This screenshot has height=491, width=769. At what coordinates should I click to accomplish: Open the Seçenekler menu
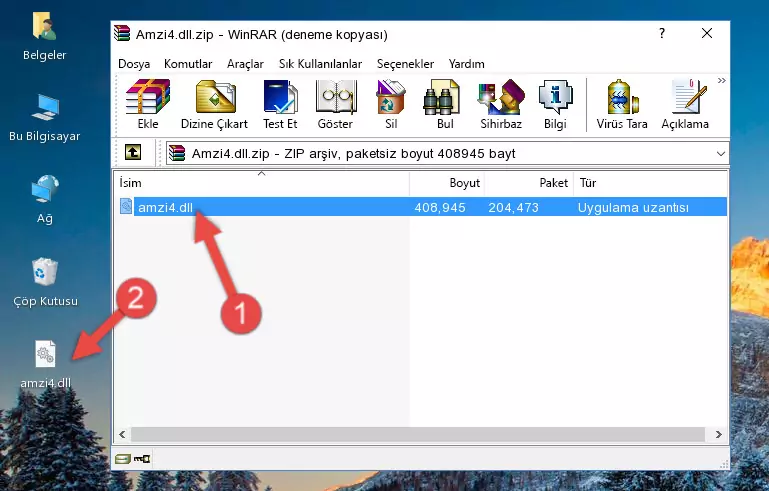(405, 64)
